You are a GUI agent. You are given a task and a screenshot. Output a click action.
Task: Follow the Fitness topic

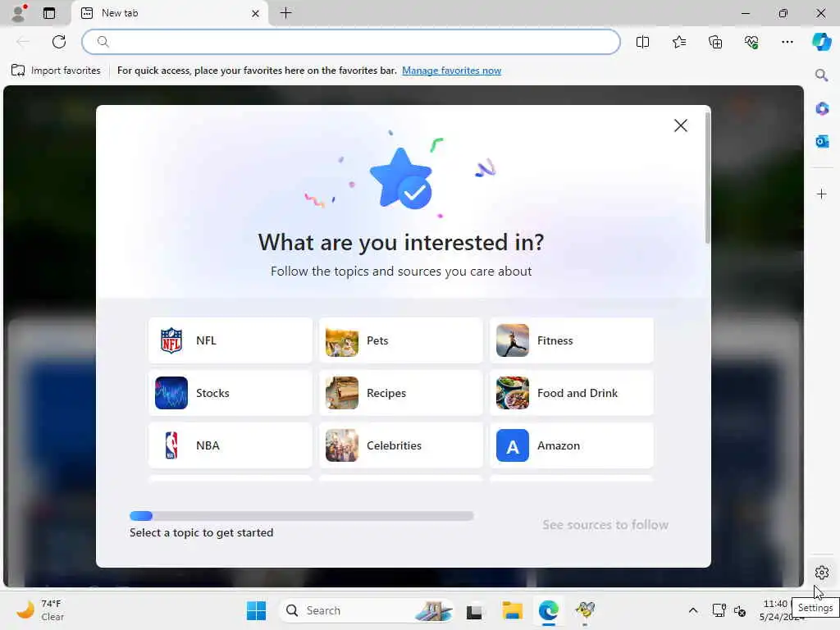tap(572, 340)
